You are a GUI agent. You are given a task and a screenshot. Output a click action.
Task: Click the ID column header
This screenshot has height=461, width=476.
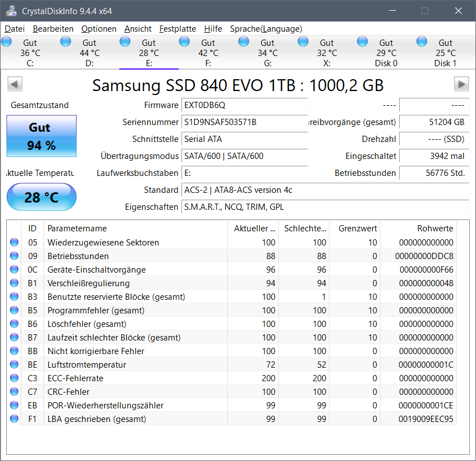(x=32, y=229)
